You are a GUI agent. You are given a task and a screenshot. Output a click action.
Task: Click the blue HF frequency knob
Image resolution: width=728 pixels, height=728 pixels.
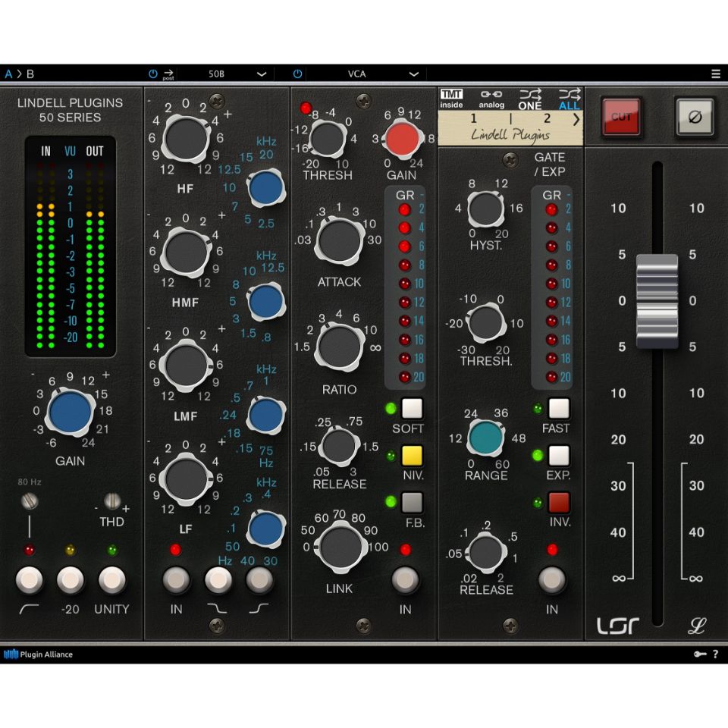click(265, 187)
